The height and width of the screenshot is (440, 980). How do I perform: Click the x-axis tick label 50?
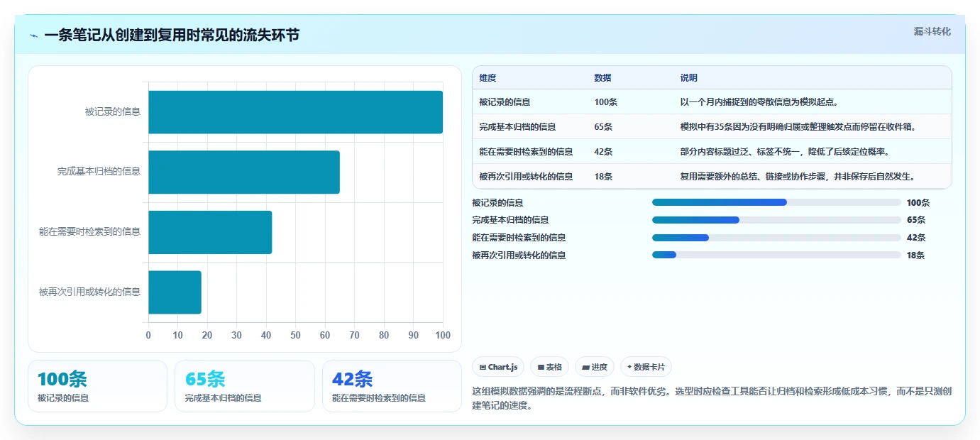click(295, 335)
